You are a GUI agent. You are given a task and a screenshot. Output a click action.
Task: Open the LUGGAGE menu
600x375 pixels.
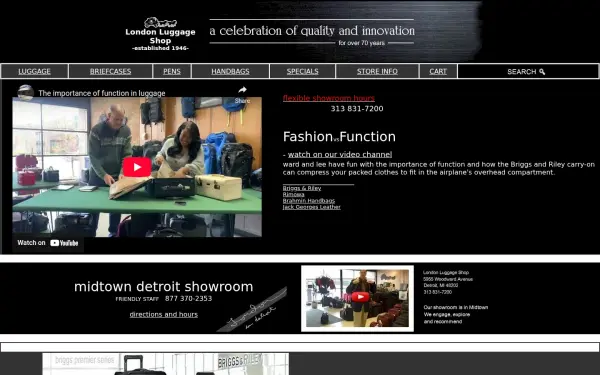click(34, 71)
